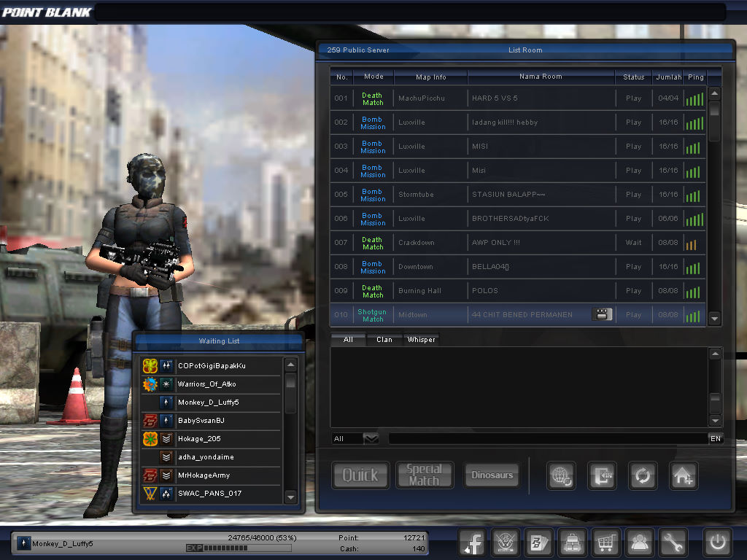Image resolution: width=747 pixels, height=560 pixels.
Task: Sort rooms by Mode column header
Action: [373, 76]
